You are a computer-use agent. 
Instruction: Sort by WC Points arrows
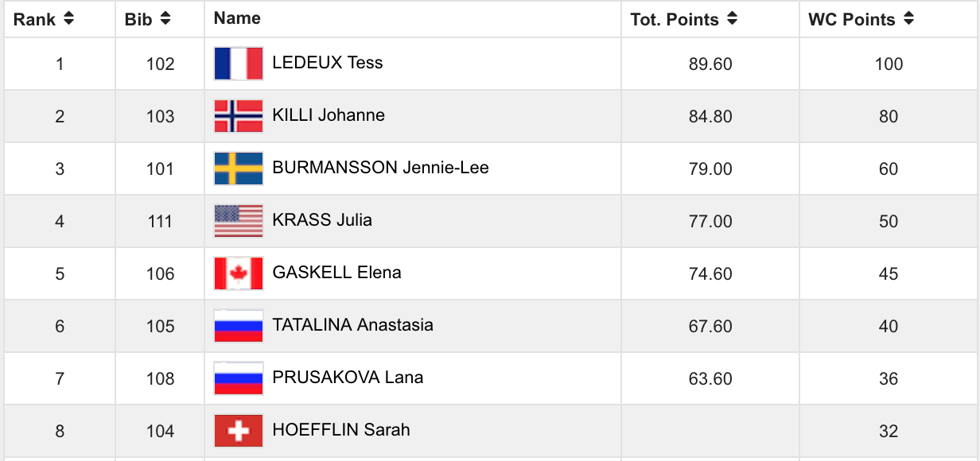[908, 19]
